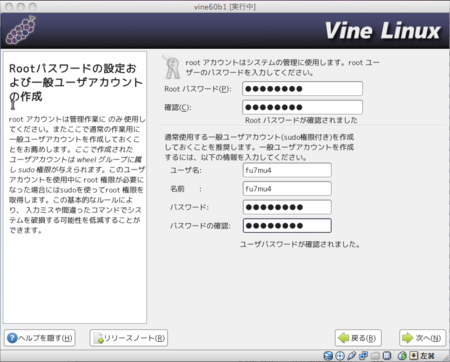Click the VirtualBox shared folders icon

[x=375, y=356]
